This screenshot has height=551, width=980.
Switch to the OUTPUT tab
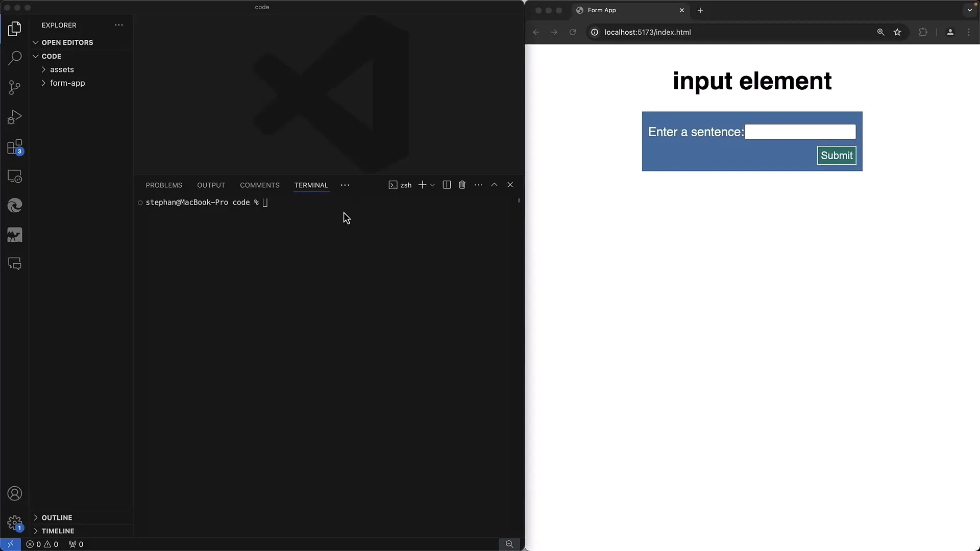pyautogui.click(x=211, y=185)
